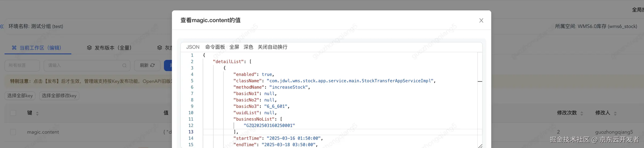Toggle 关闭自动换行 in the editor toolbar

tap(272, 47)
